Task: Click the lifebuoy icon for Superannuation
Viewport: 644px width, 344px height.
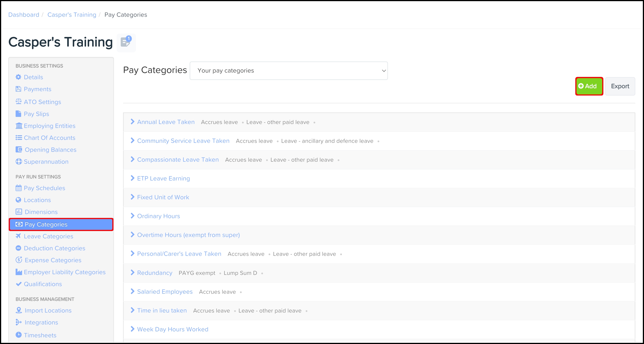Action: point(19,161)
